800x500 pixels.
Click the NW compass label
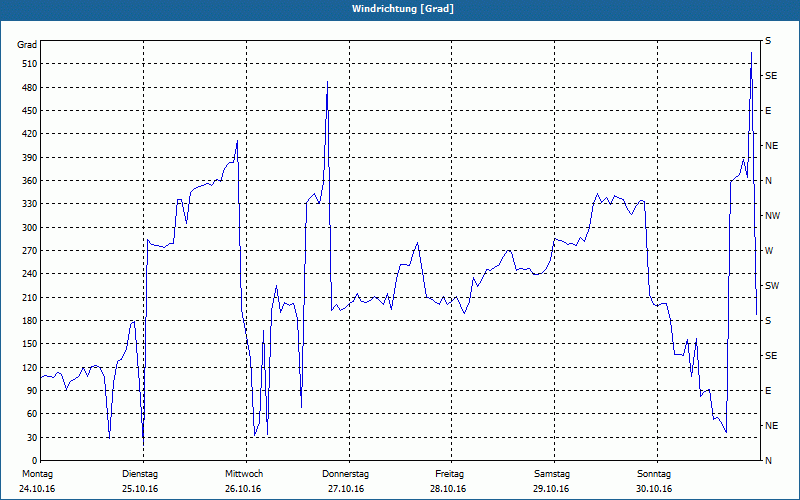tap(772, 216)
